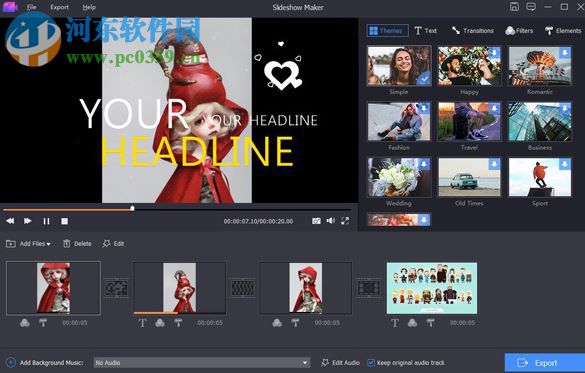Click elements icon under fourth clip
The height and width of the screenshot is (373, 585).
click(x=431, y=323)
